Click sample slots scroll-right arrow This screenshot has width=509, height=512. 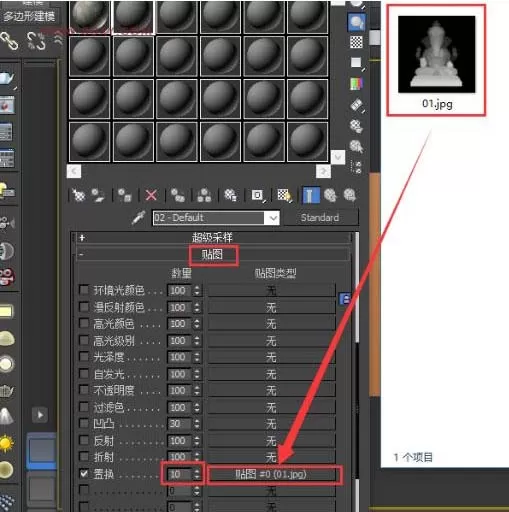[x=323, y=172]
